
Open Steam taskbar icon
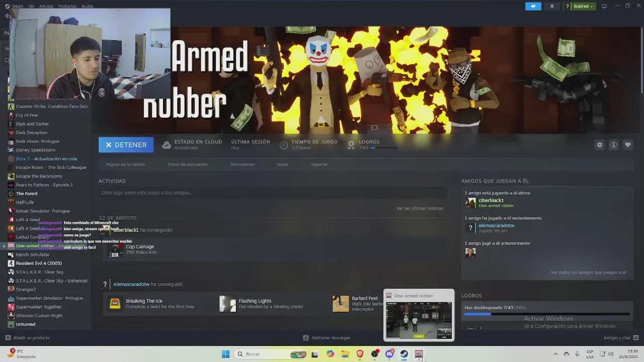pyautogui.click(x=404, y=354)
